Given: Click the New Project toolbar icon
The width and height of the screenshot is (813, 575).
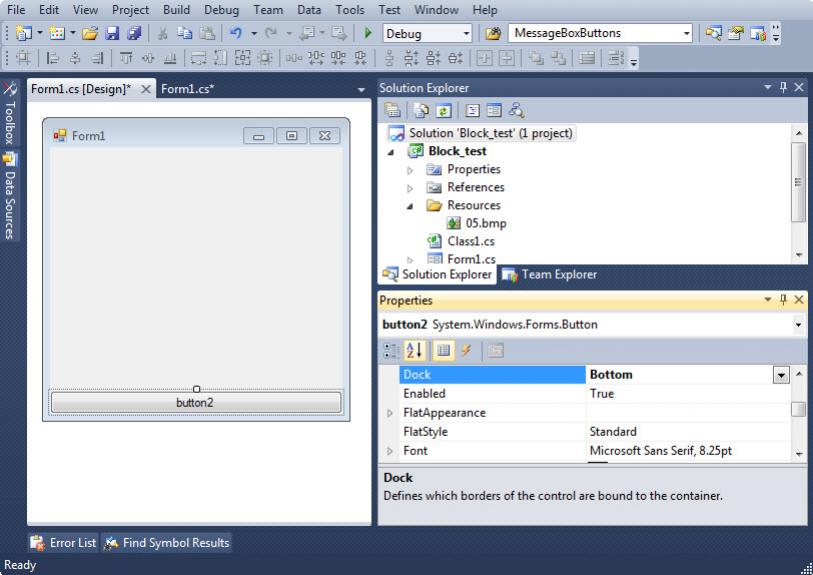Looking at the screenshot, I should [23, 34].
